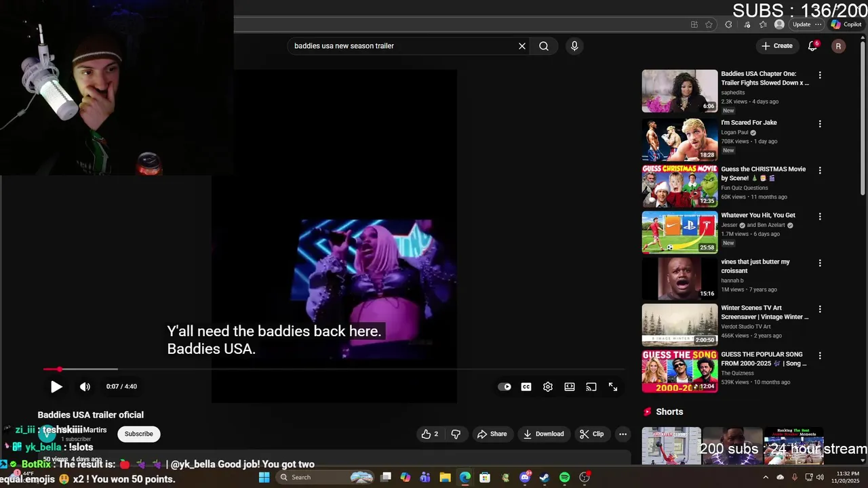
Task: Show hidden system tray icons chevron
Action: (x=766, y=477)
